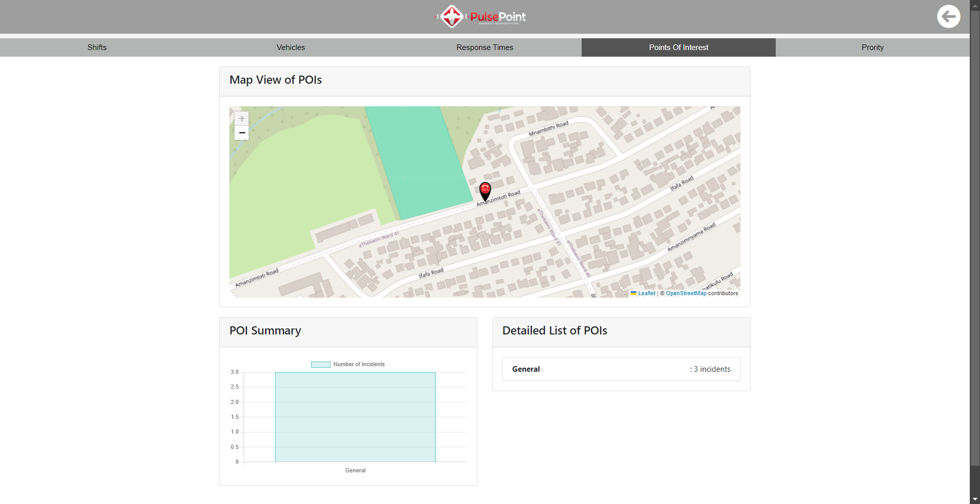Select the Points Of Interest tab
Viewport: 980px width, 504px height.
click(679, 47)
